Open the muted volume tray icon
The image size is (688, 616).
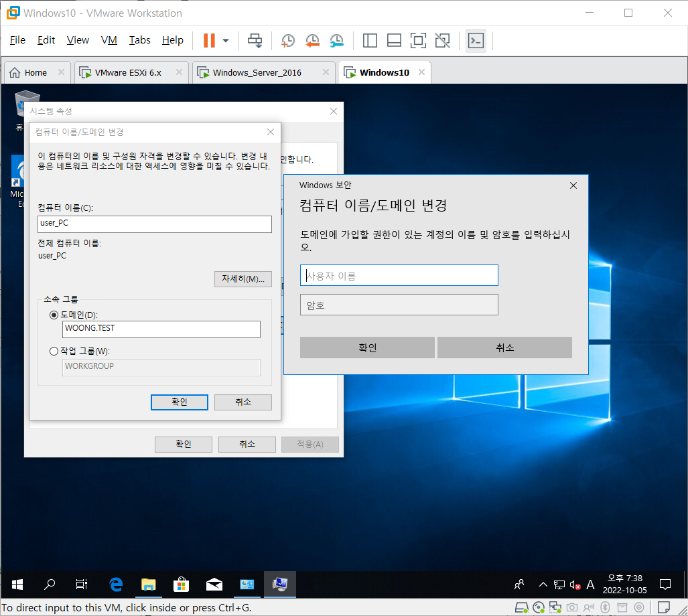tap(575, 585)
